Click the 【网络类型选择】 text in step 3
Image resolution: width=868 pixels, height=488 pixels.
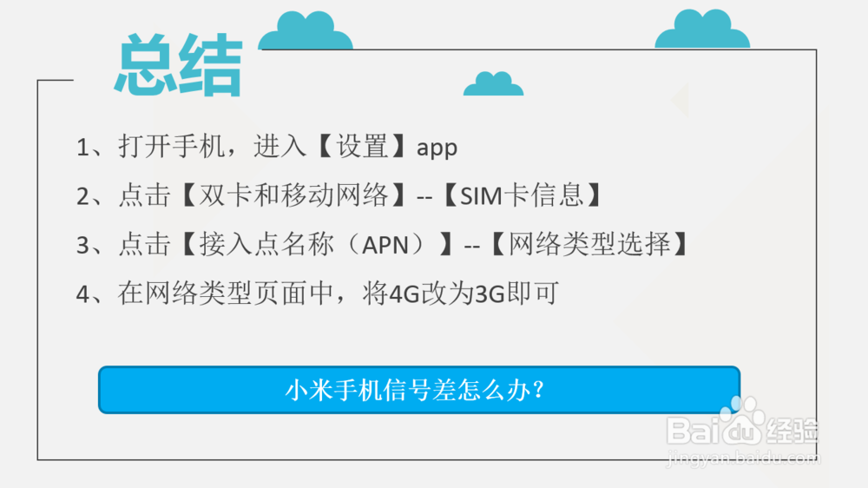[590, 245]
